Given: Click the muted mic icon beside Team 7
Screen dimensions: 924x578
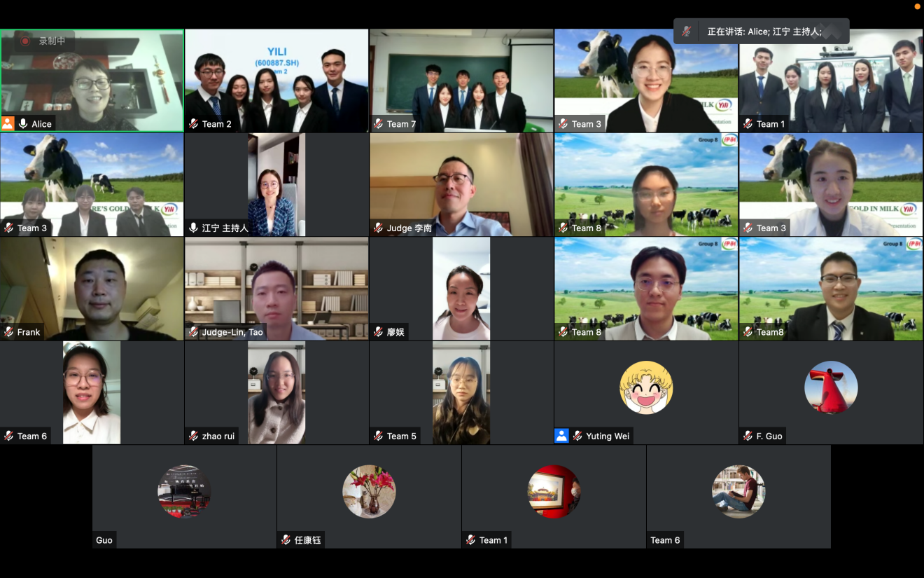Looking at the screenshot, I should pos(378,124).
